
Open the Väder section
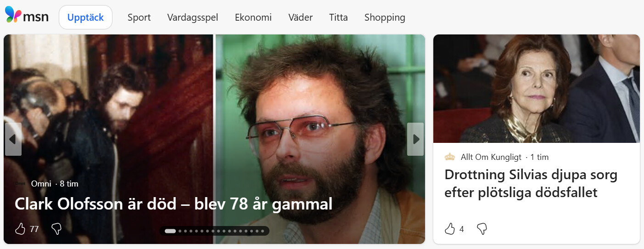pos(301,17)
